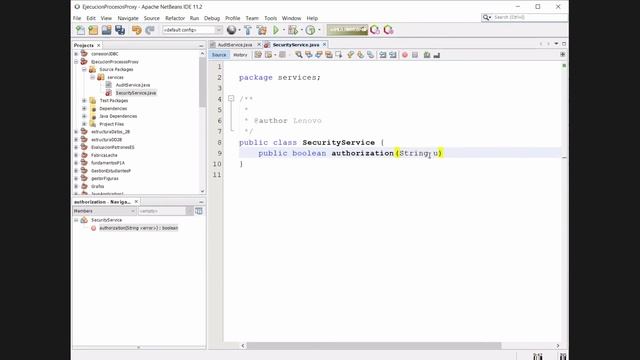Click Next Bookmark icon in editor toolbar
The width and height of the screenshot is (640, 360).
click(360, 55)
